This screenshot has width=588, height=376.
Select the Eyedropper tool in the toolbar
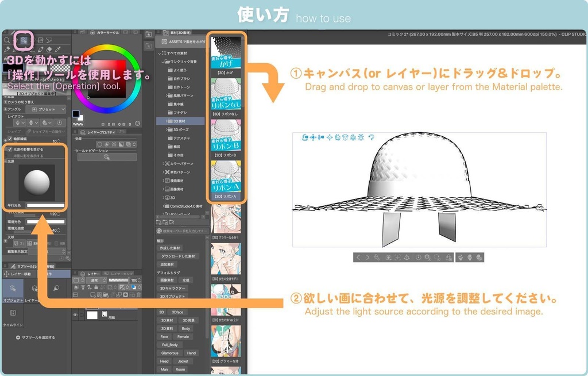click(x=58, y=49)
